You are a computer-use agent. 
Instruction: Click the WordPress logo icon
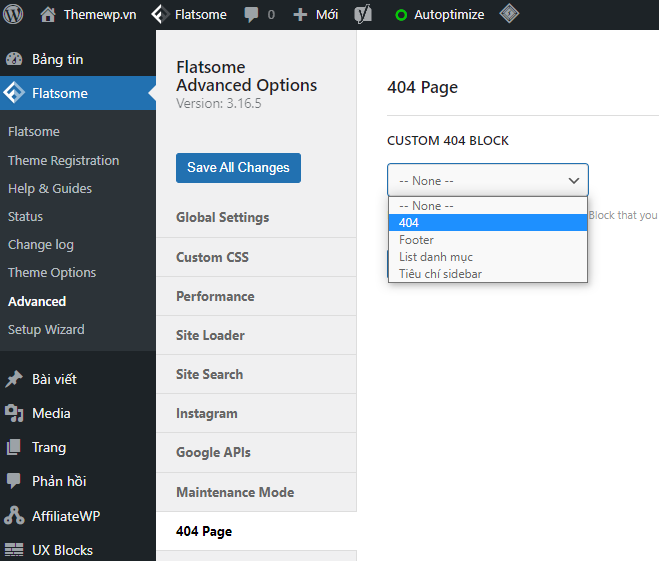13,15
